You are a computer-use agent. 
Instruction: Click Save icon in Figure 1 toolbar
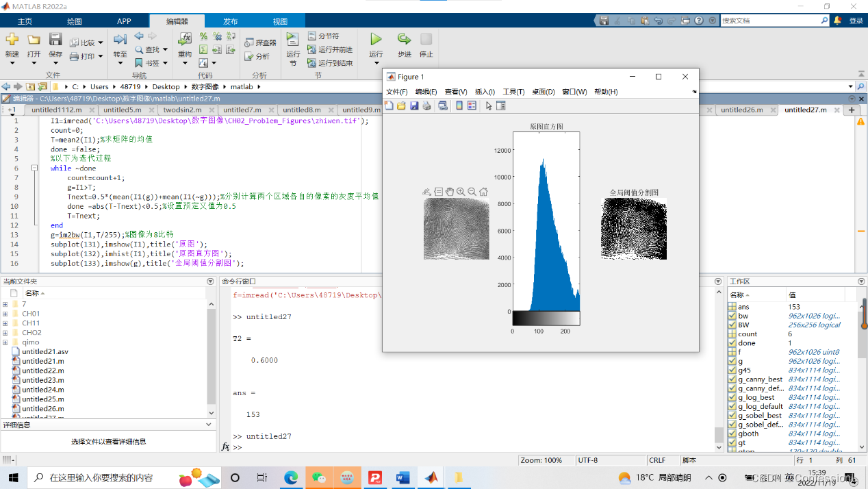click(414, 105)
